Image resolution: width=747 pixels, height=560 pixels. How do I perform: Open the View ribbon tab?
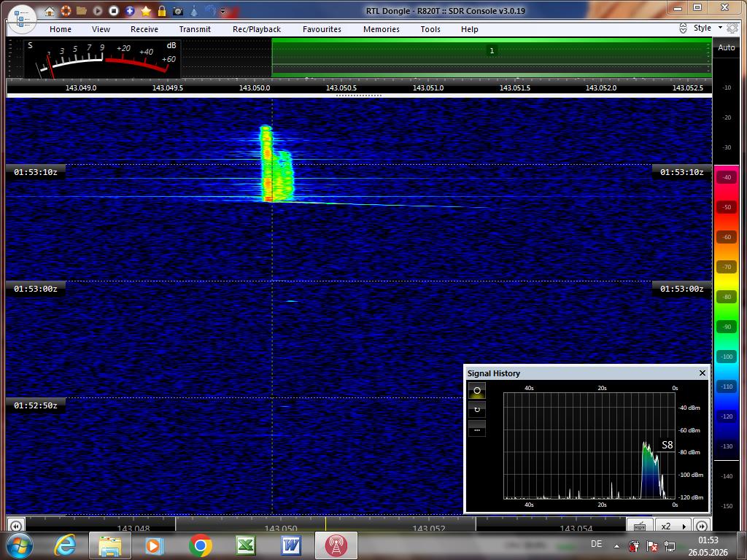coord(101,29)
